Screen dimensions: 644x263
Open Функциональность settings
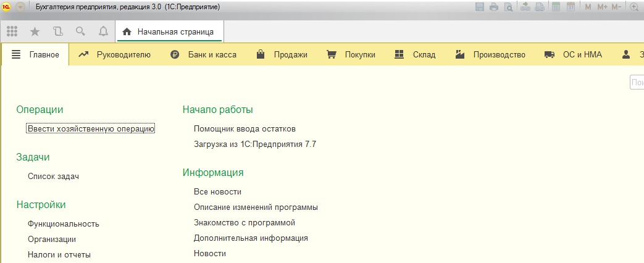[64, 224]
